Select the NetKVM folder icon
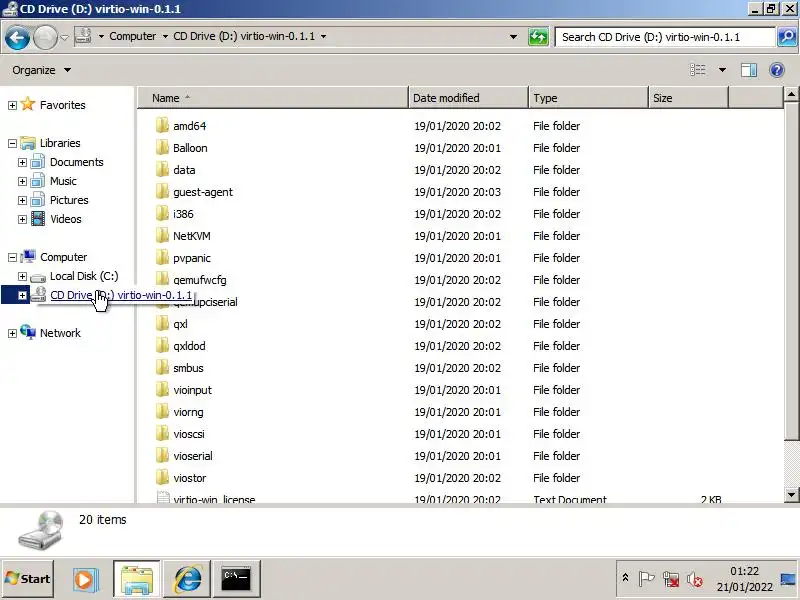This screenshot has width=800, height=600. click(x=162, y=235)
